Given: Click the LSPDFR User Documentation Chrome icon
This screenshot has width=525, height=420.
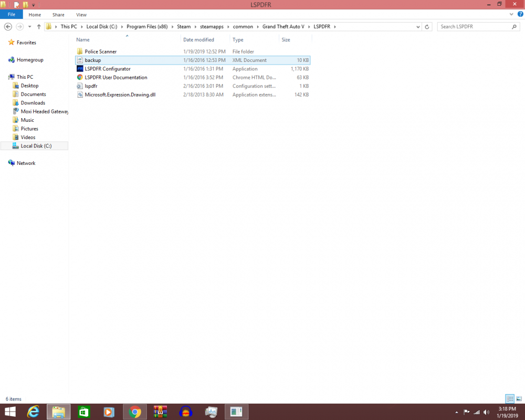Looking at the screenshot, I should point(80,77).
